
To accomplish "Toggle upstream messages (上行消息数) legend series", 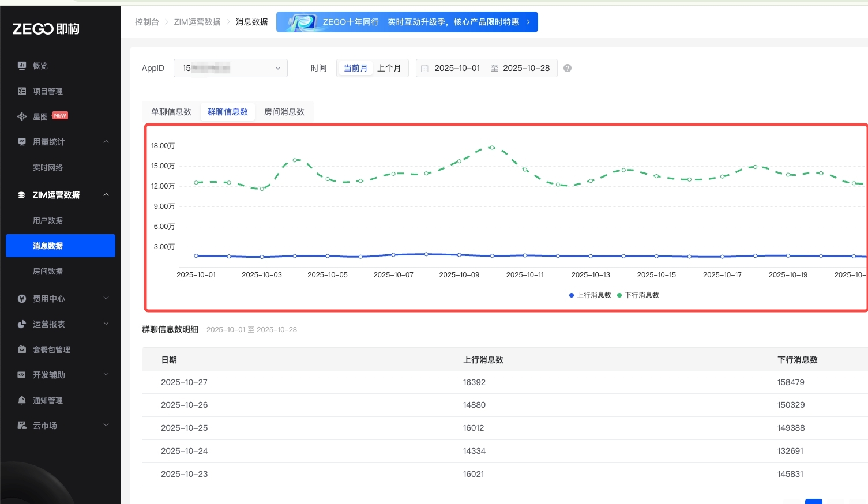I will click(x=590, y=295).
